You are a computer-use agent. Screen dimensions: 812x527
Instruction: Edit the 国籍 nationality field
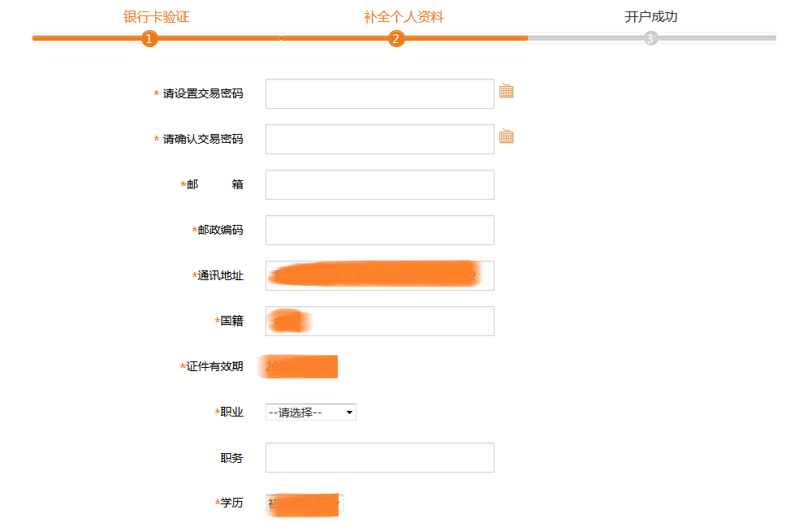click(379, 322)
